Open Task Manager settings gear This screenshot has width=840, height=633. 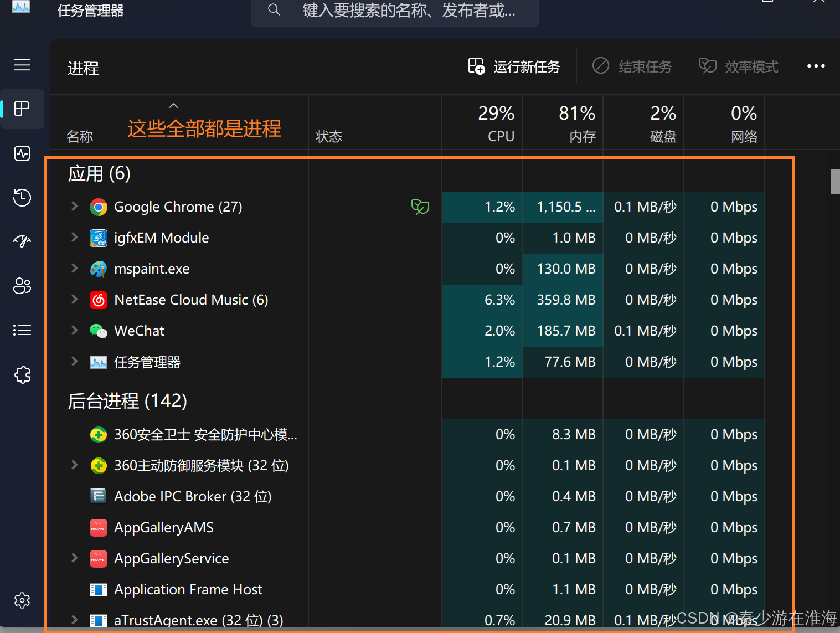pos(22,600)
